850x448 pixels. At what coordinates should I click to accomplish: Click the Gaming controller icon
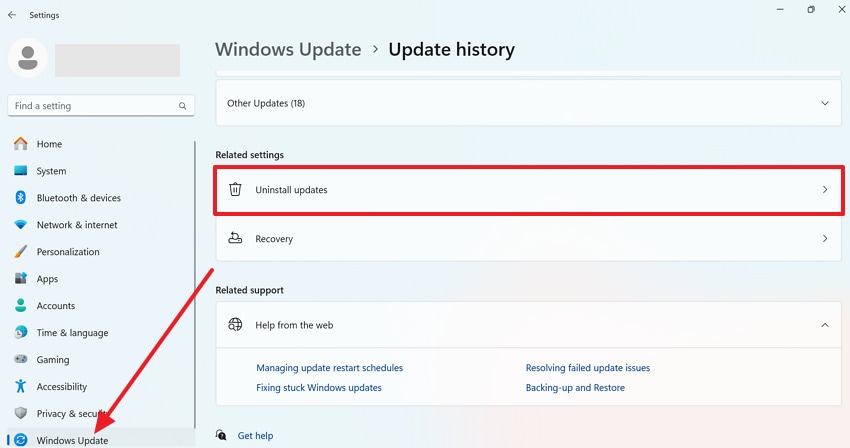tap(21, 359)
